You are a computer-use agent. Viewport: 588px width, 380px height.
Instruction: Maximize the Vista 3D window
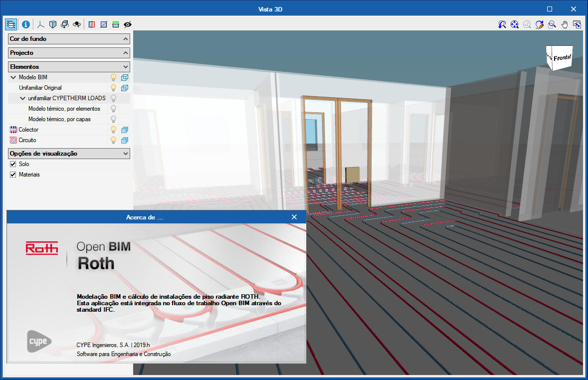550,9
